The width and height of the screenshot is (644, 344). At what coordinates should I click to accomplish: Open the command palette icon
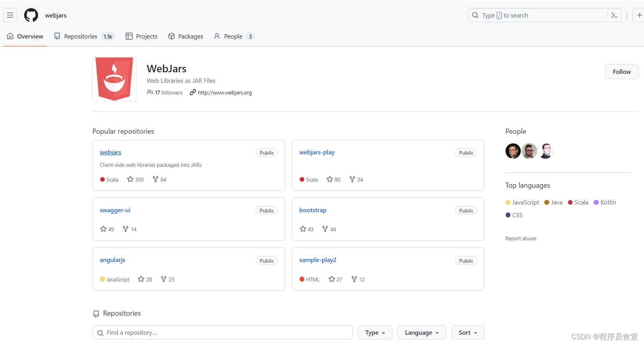(614, 15)
